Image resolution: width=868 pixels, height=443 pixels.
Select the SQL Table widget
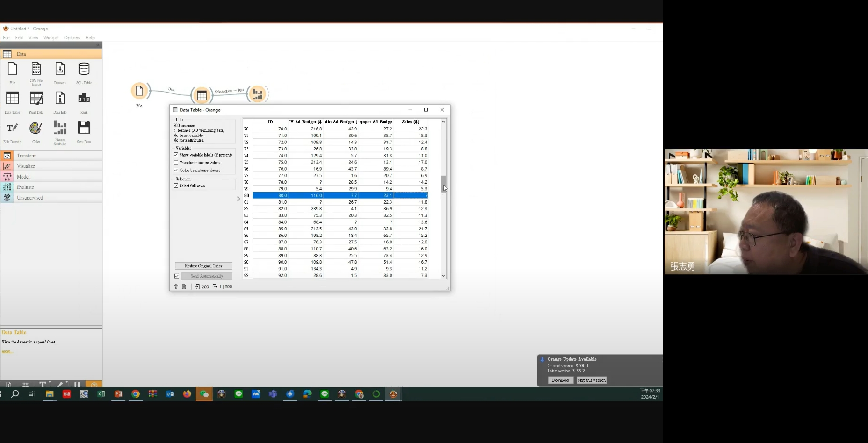[x=84, y=70]
